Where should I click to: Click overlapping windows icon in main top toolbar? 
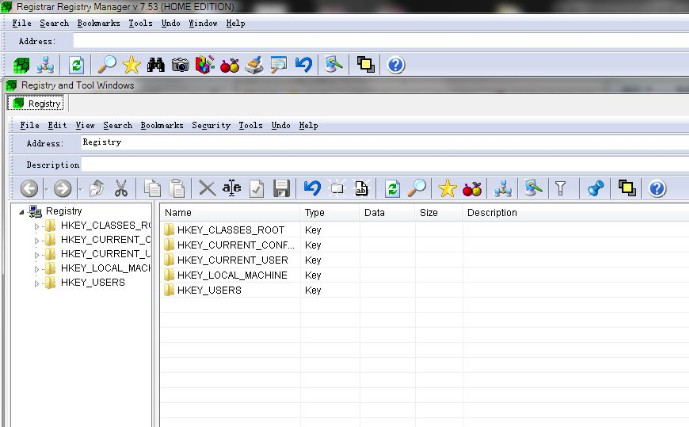pos(366,65)
